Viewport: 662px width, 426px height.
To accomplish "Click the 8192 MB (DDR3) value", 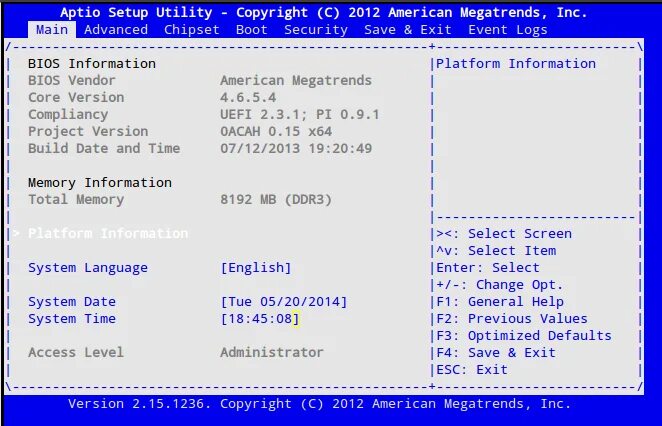I will pyautogui.click(x=276, y=200).
